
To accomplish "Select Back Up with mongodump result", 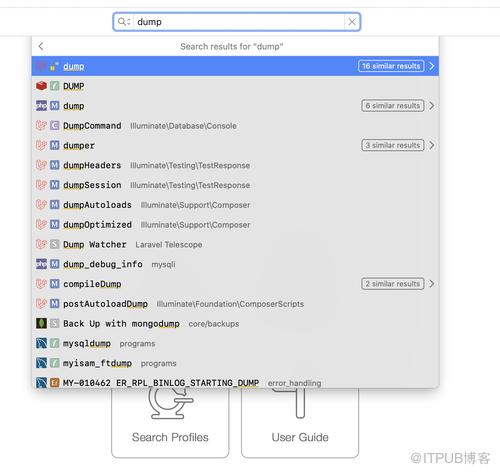I will click(235, 323).
